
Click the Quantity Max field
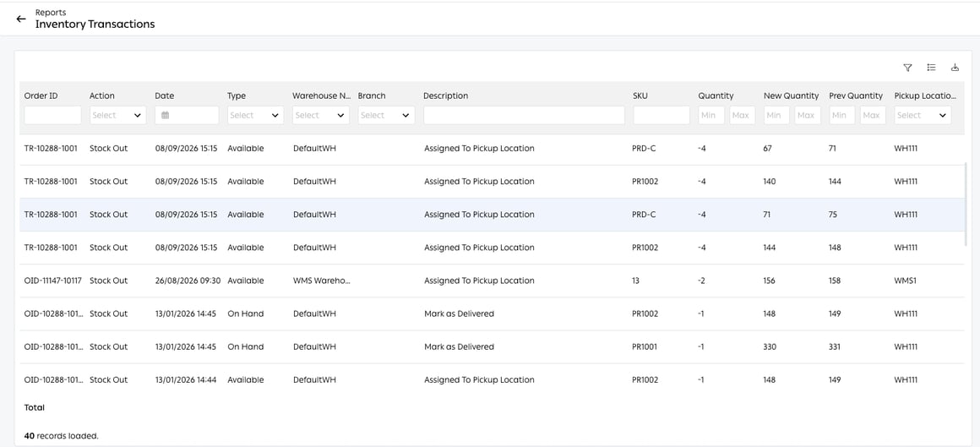tap(743, 115)
